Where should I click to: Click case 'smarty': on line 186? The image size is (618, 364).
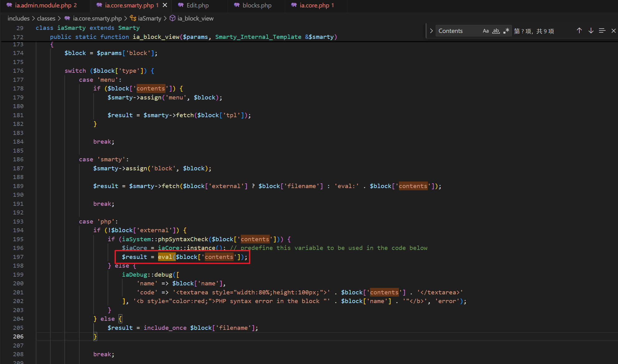tap(104, 159)
